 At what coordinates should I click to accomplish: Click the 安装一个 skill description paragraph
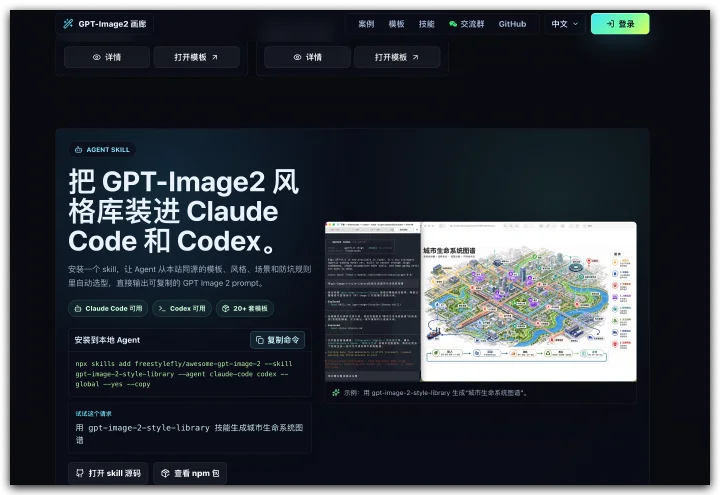190,276
